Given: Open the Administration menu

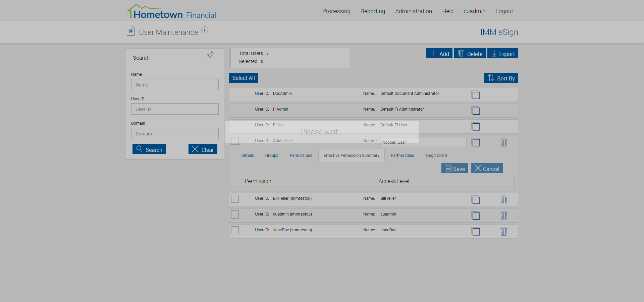Looking at the screenshot, I should [414, 11].
